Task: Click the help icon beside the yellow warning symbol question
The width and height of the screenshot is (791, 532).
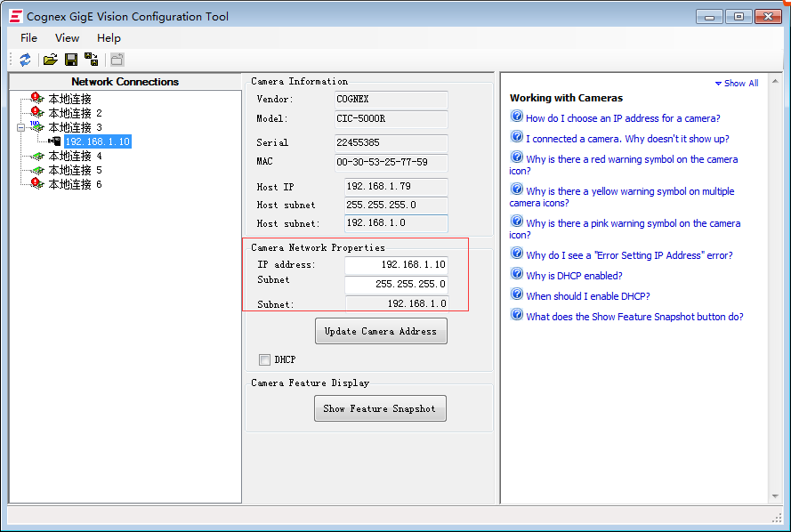Action: coord(517,189)
